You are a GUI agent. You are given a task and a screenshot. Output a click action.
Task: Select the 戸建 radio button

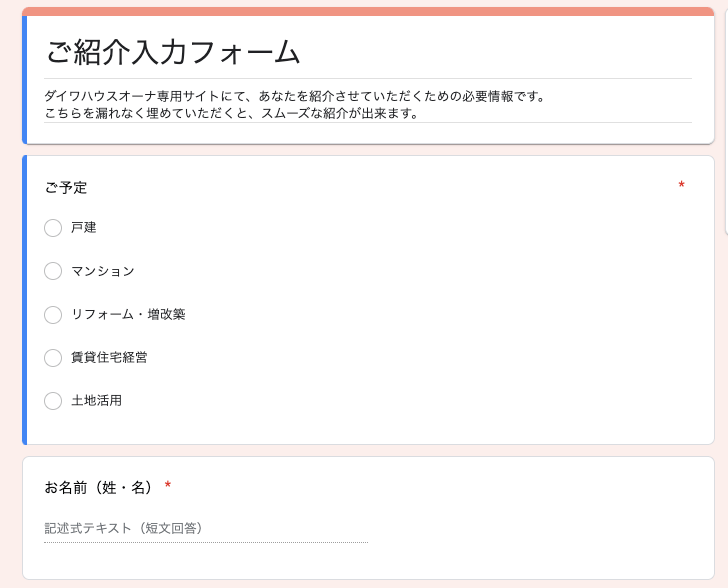tap(53, 228)
